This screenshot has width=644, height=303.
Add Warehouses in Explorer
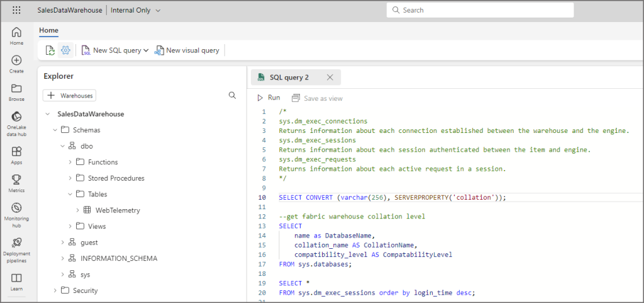(x=69, y=95)
